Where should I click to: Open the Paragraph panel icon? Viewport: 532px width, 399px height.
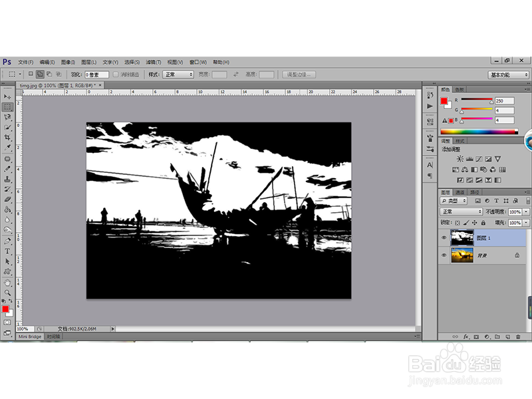pyautogui.click(x=430, y=176)
